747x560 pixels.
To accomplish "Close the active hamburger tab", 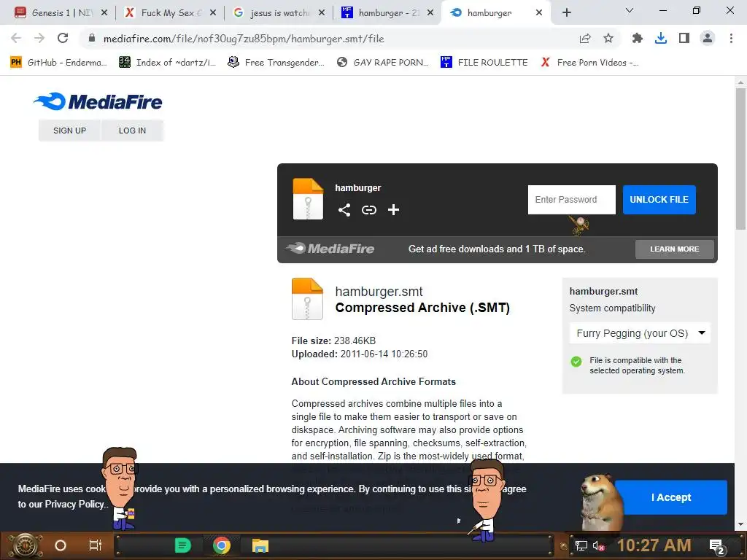I will 539,12.
